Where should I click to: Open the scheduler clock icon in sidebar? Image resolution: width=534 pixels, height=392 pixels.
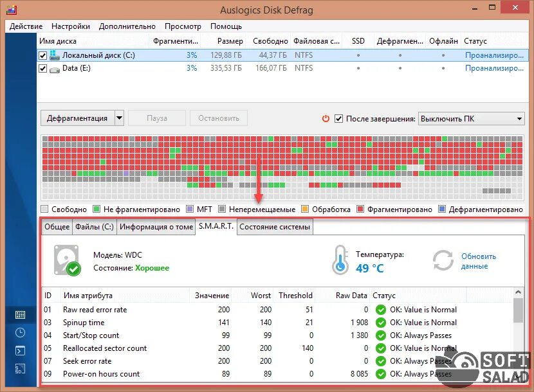[x=20, y=332]
